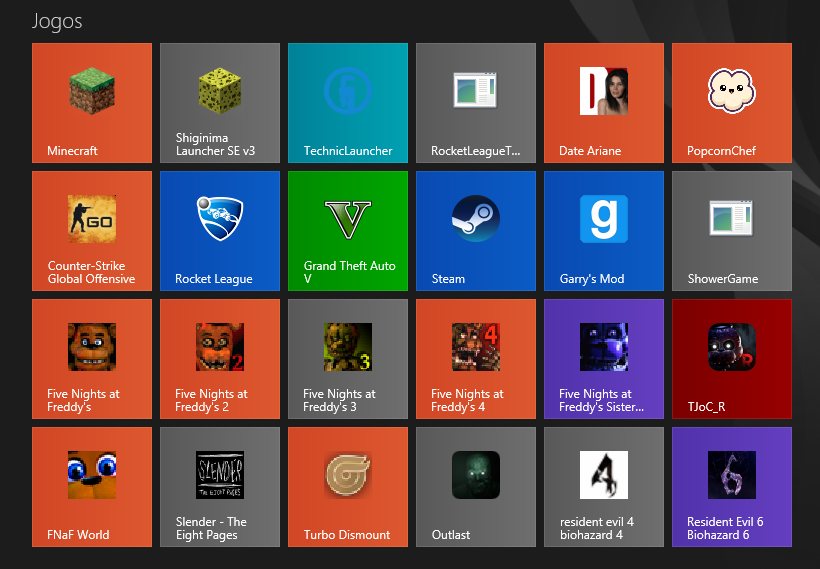Open the Minecraft grass block tile

pos(92,103)
